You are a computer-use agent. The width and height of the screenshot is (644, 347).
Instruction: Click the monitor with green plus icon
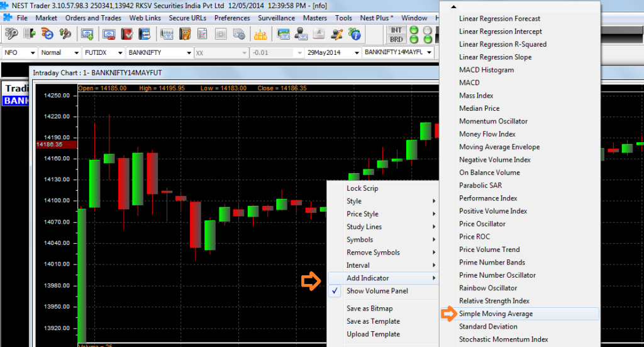click(88, 34)
